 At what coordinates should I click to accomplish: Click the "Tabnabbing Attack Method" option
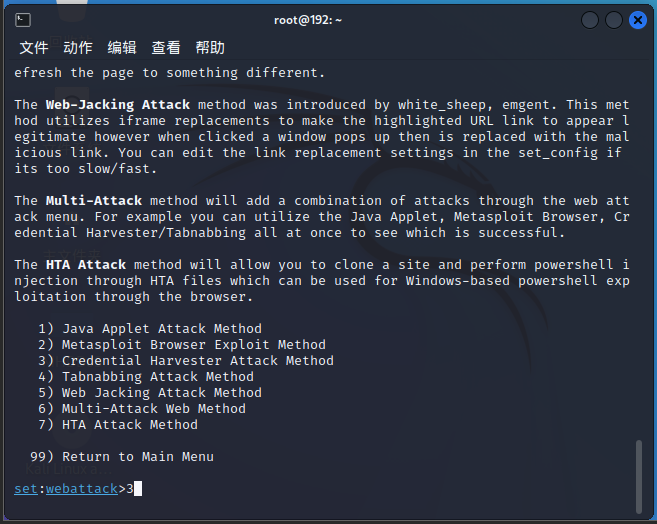point(158,377)
